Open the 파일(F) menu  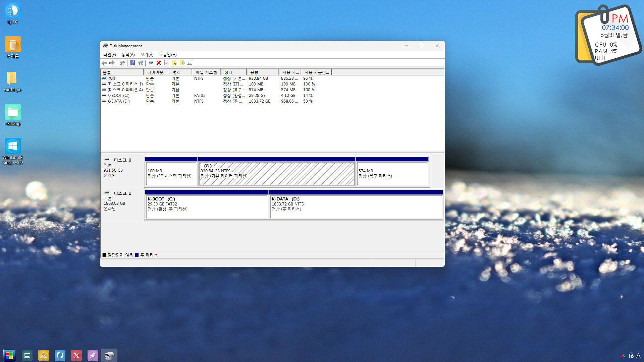click(109, 55)
